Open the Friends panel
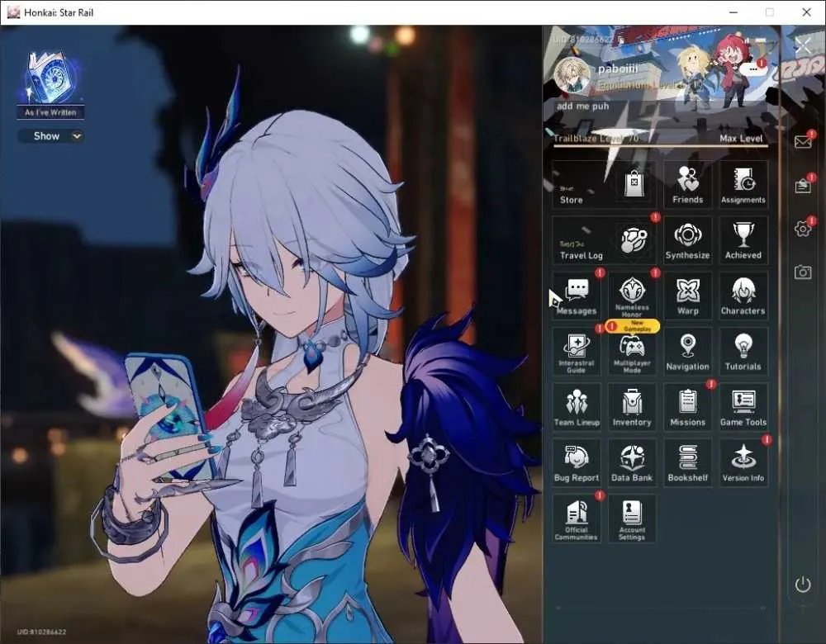The height and width of the screenshot is (644, 826). pos(687,184)
